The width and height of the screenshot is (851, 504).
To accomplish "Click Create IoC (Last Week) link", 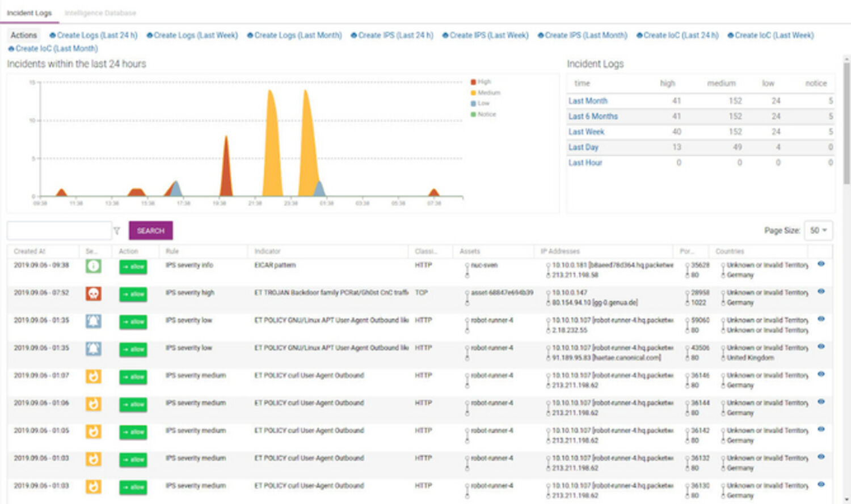I will pos(770,35).
